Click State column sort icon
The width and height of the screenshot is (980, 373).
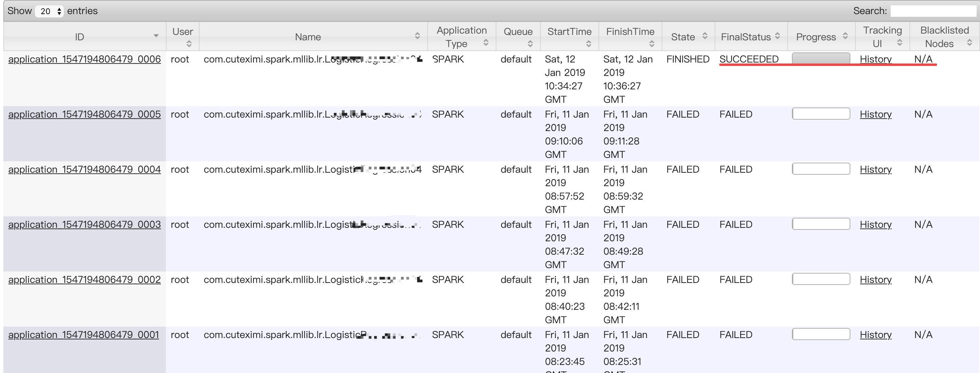705,36
